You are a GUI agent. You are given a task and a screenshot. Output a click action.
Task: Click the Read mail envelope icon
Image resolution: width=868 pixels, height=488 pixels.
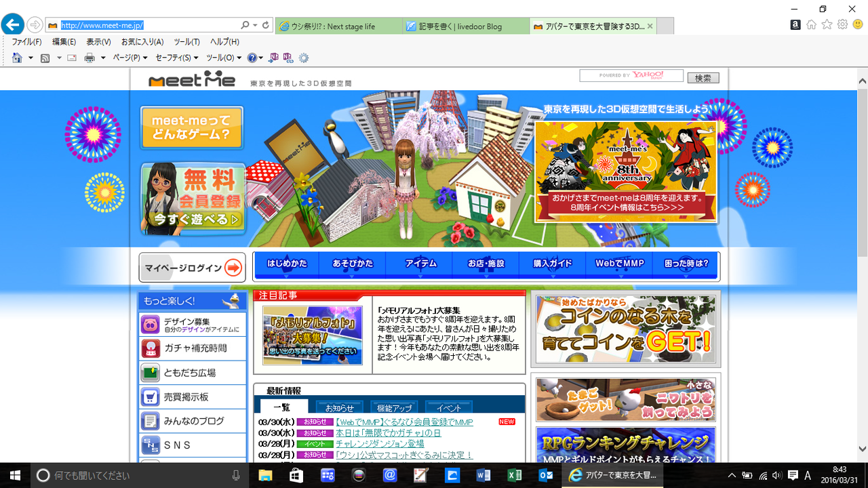pyautogui.click(x=72, y=58)
